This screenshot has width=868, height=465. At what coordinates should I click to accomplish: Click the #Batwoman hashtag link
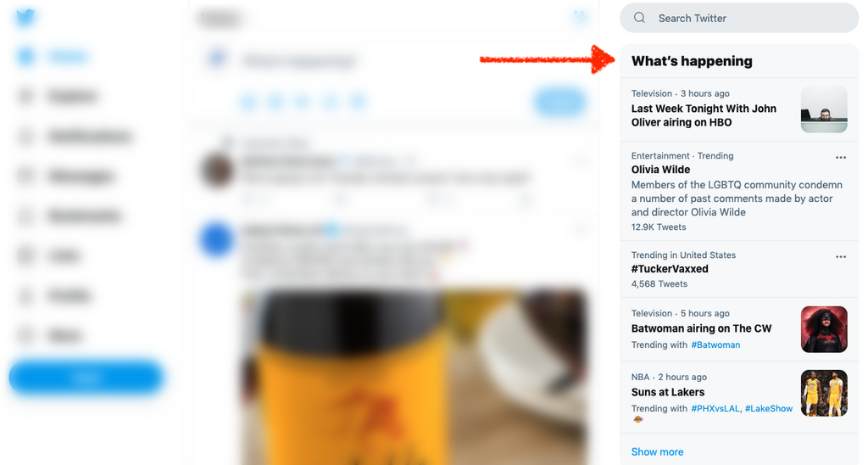click(715, 345)
